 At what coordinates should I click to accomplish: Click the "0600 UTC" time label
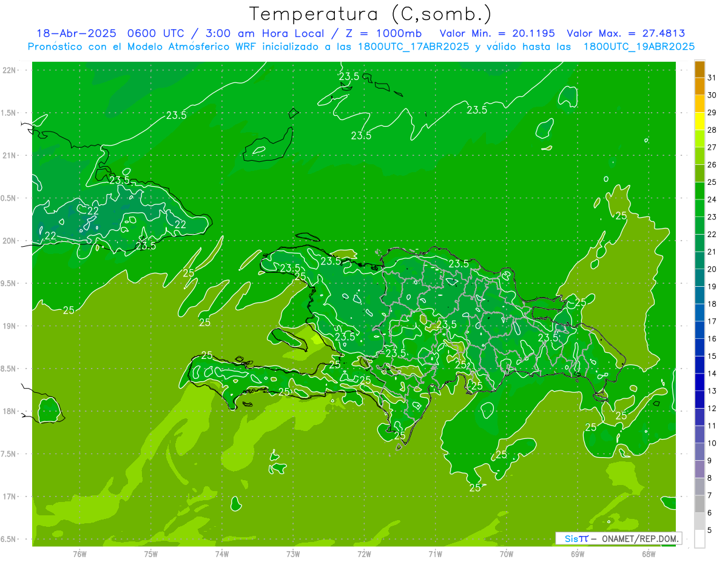click(x=156, y=33)
